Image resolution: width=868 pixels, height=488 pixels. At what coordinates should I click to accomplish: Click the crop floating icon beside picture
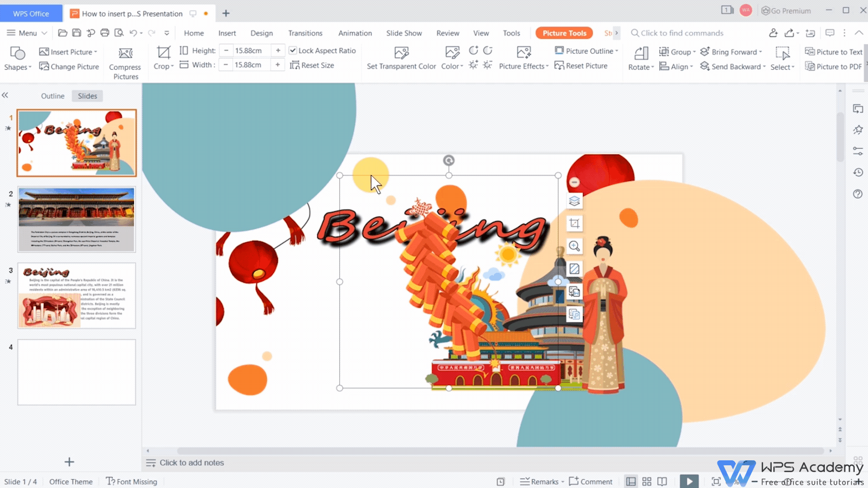(574, 224)
